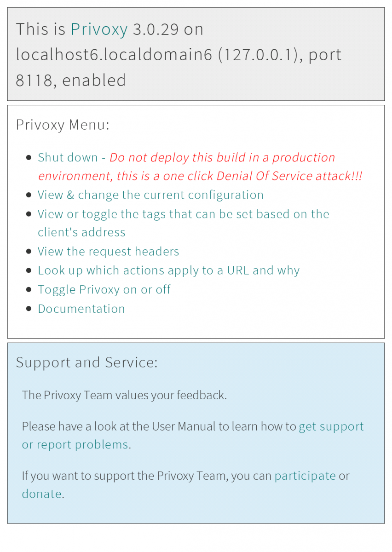Click the Shut down link
The image size is (392, 552).
tap(68, 157)
